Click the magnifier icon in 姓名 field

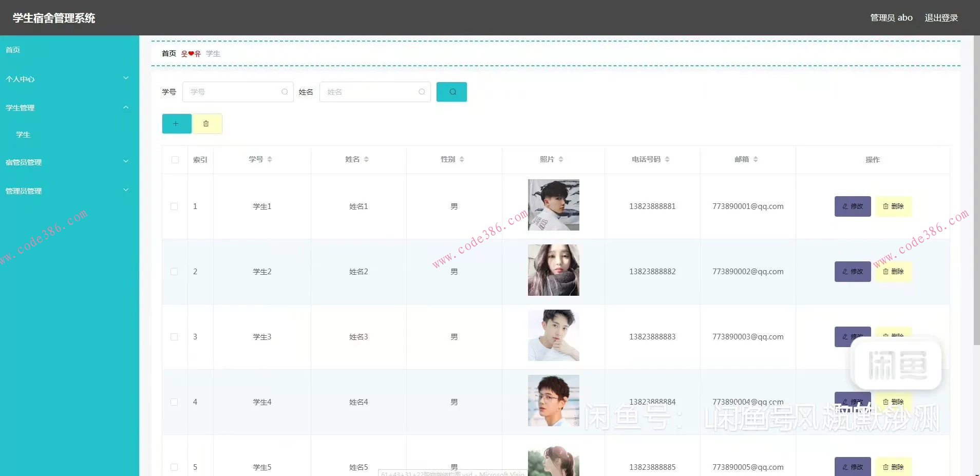point(422,92)
